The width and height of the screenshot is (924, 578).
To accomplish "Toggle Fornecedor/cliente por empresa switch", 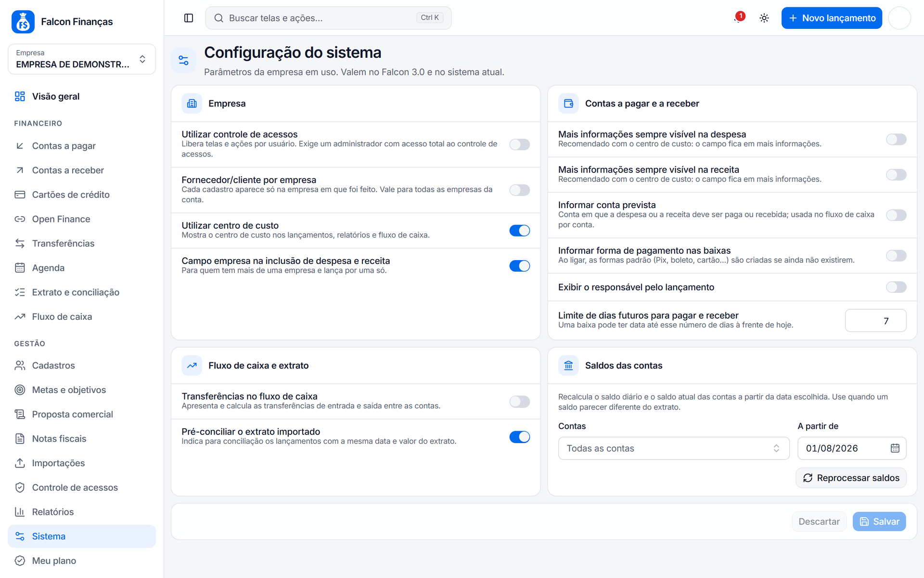I will pos(520,190).
